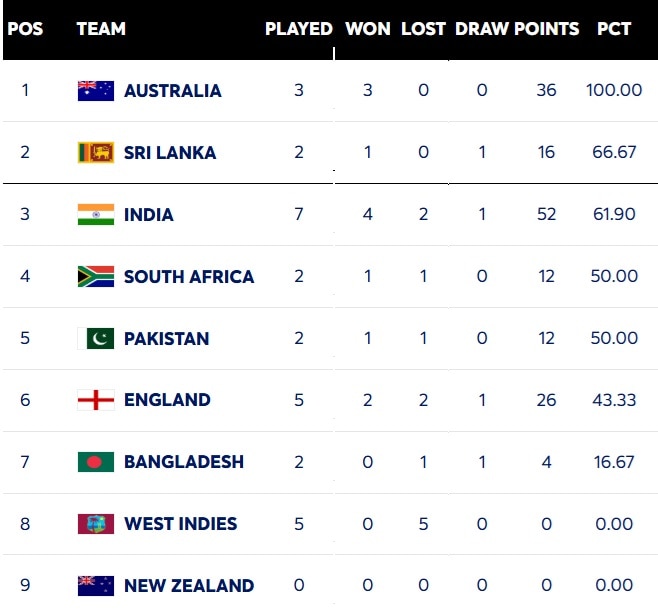Sort by the POINTS column header
The image size is (658, 614).
pos(548,29)
